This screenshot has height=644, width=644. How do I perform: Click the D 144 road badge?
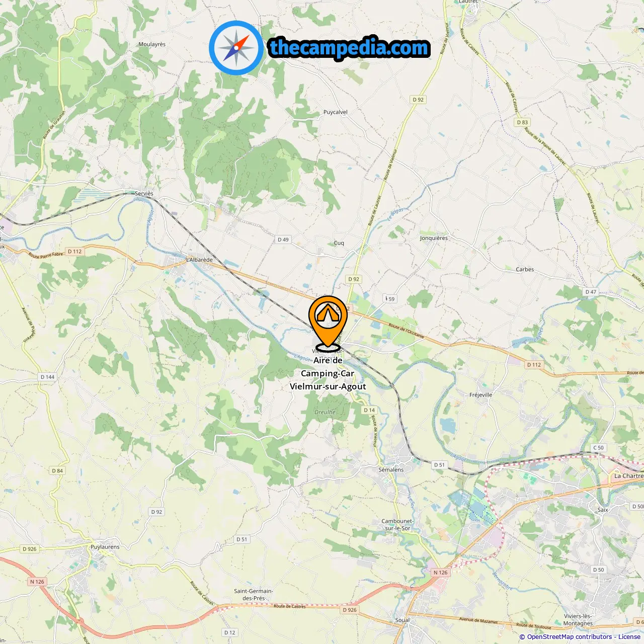pos(47,377)
